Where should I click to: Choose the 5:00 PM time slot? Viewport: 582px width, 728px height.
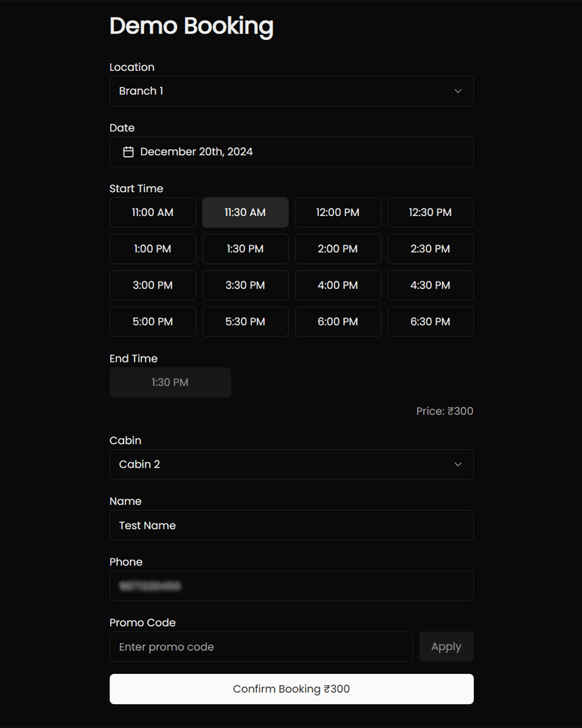153,321
